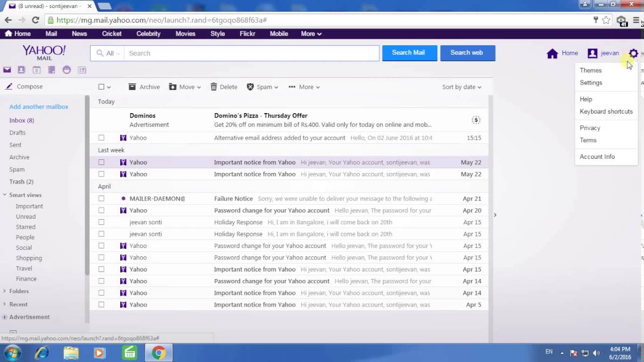
Task: Click the Home house icon beside jeevan
Action: pos(552,53)
